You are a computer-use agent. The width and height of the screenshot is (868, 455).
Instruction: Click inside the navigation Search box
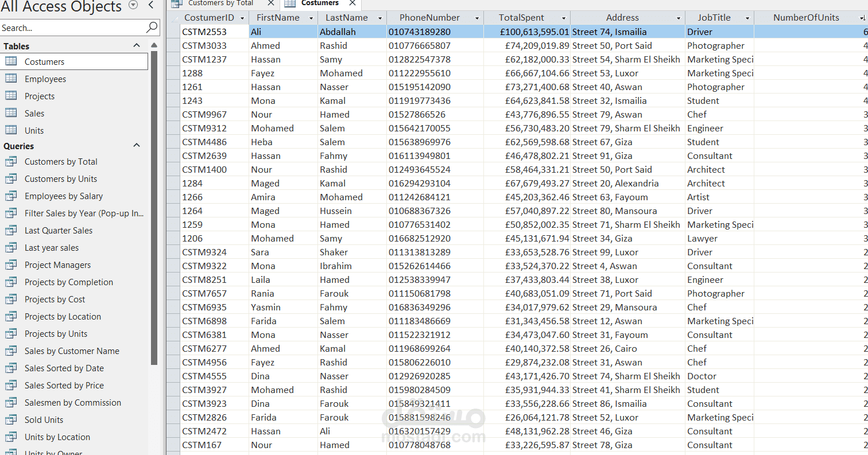coord(73,28)
